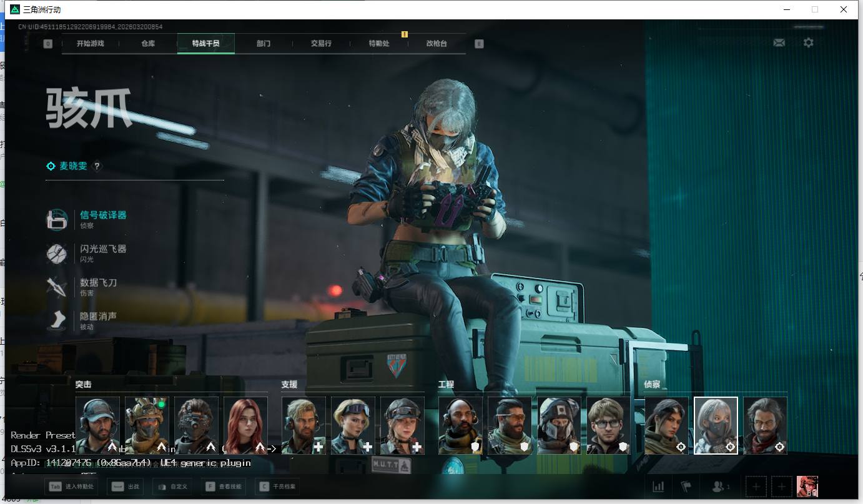Open the team members icon
This screenshot has height=504, width=863.
(720, 487)
